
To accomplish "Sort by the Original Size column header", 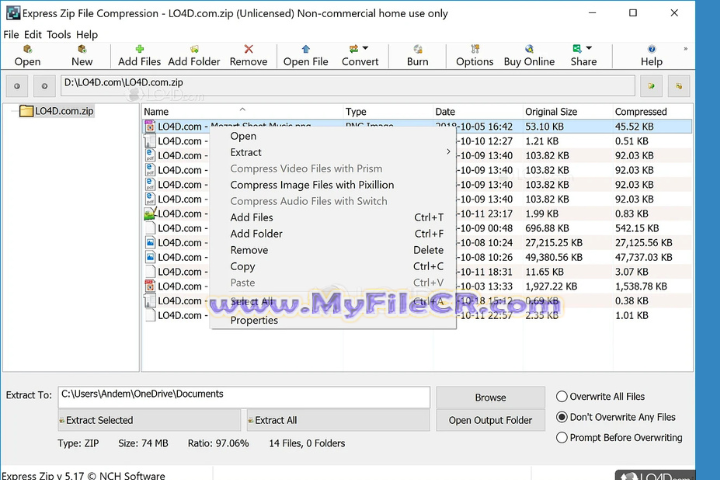I will [x=567, y=112].
